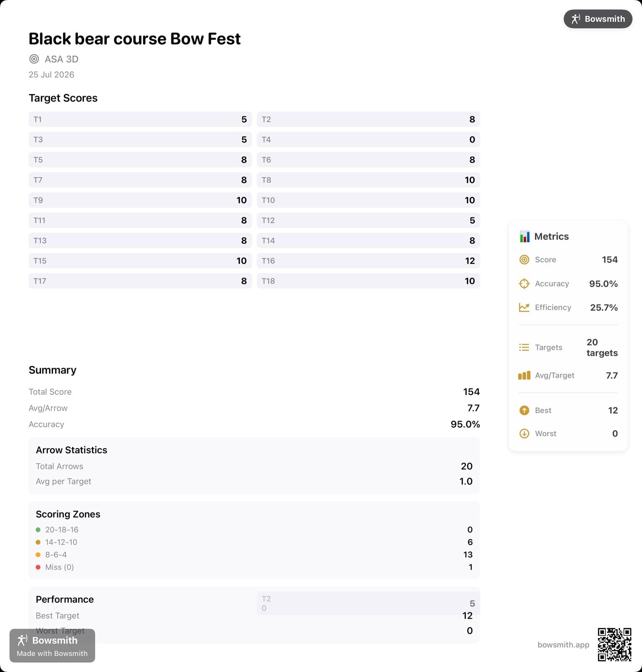Click the Black bear course Bow Fest title
This screenshot has height=672, width=642.
coord(134,39)
